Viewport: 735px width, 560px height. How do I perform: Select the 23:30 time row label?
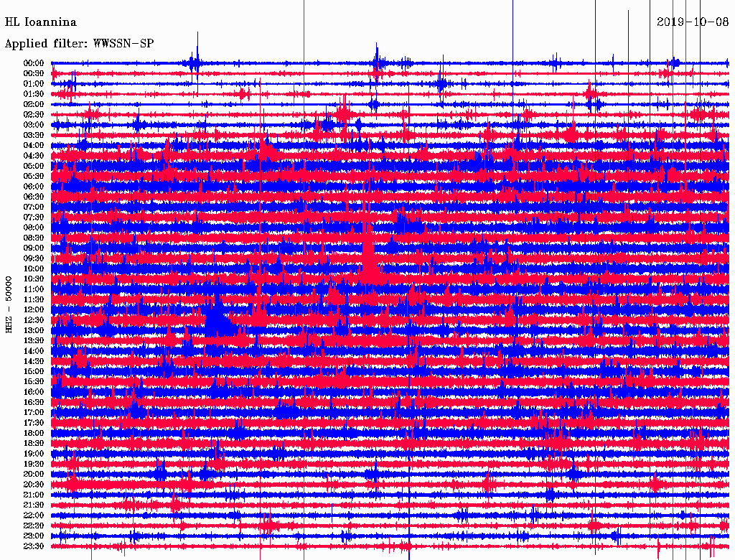tap(34, 546)
